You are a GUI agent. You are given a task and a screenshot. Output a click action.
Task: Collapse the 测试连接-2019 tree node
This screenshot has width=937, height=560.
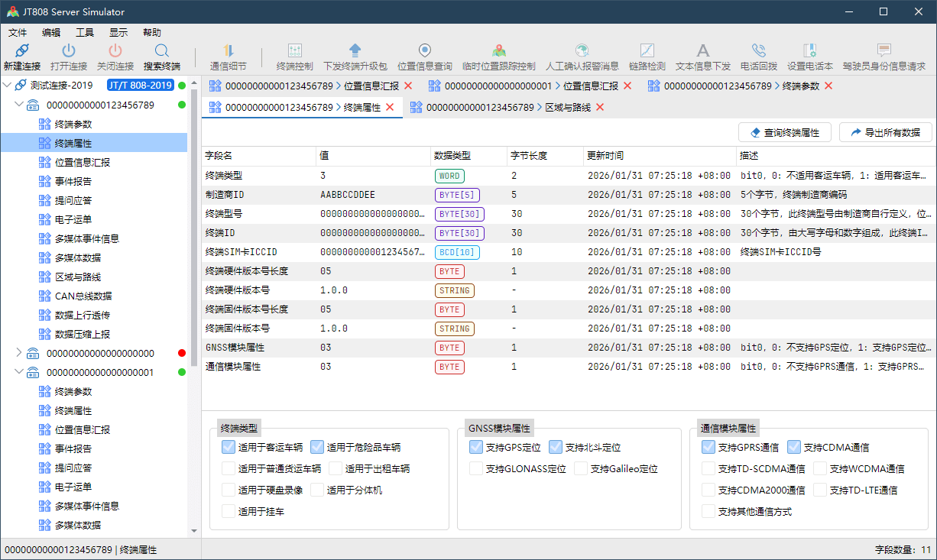(x=8, y=86)
